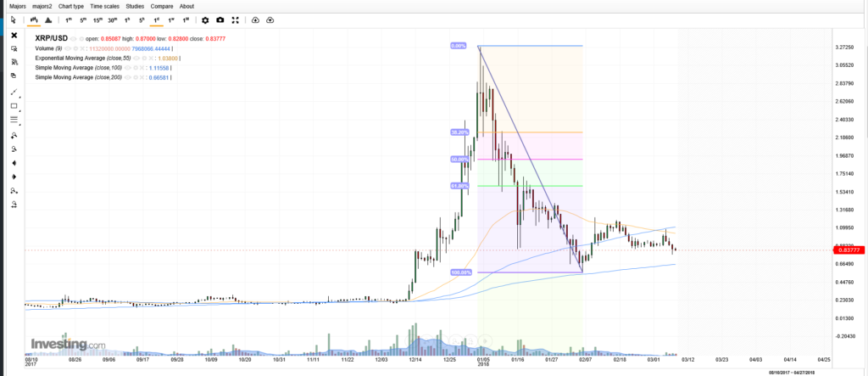
Task: Toggle fullscreen chart mode
Action: [x=236, y=20]
